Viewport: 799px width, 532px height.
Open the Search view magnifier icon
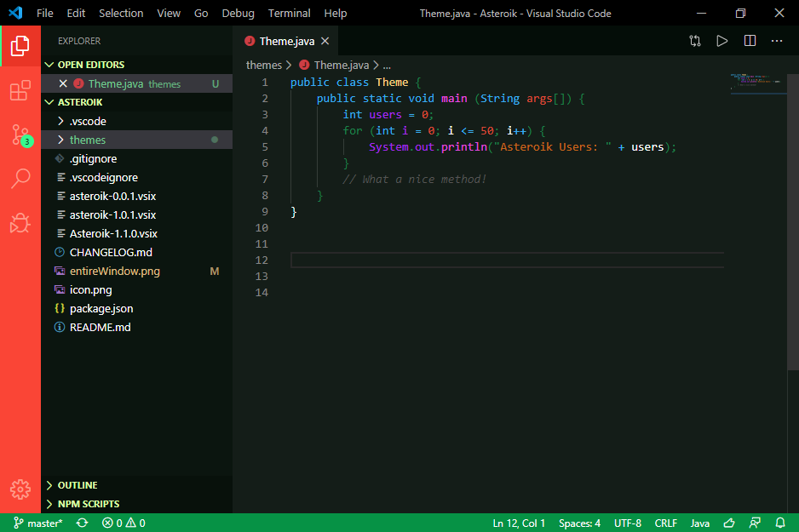(x=20, y=179)
